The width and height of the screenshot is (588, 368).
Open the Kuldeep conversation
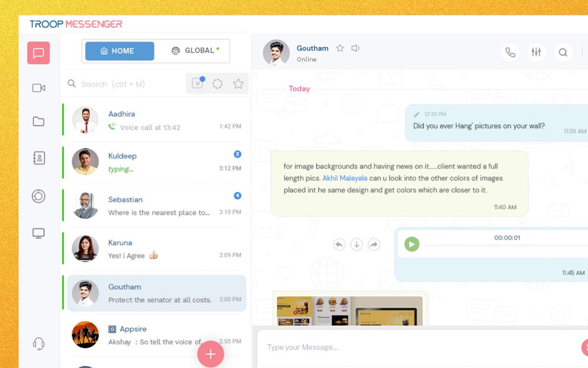[x=156, y=163]
